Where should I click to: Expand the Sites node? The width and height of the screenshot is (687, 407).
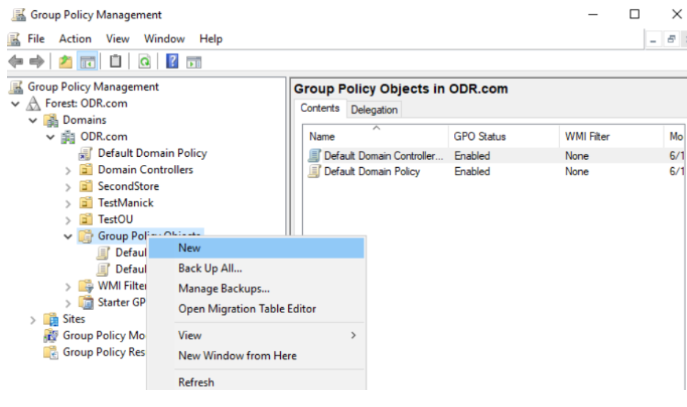[x=33, y=320]
